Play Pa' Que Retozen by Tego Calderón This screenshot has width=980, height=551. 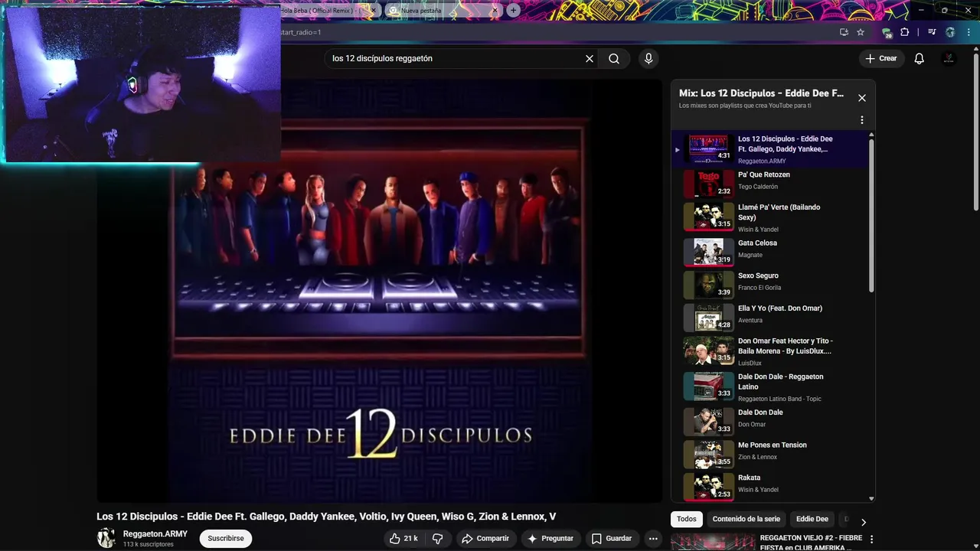pos(769,184)
